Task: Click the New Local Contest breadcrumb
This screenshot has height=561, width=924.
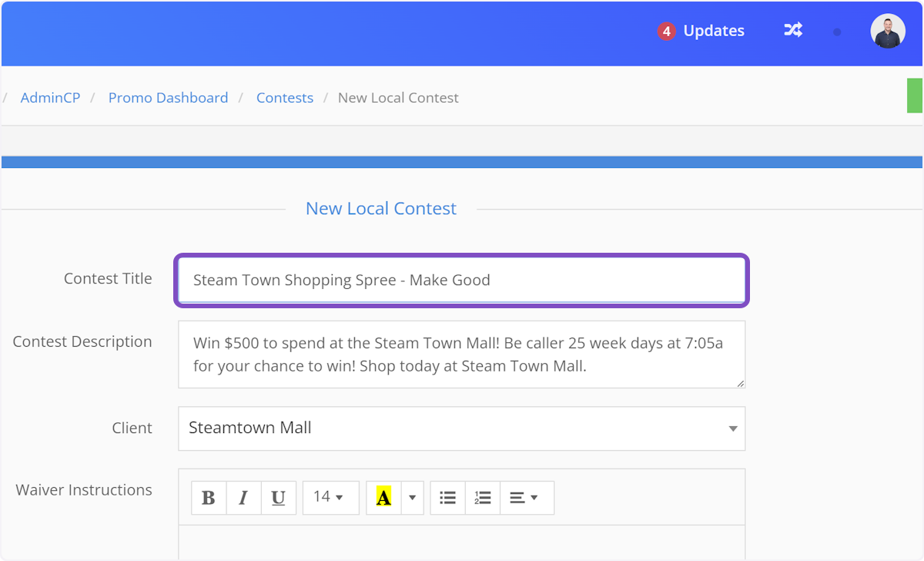Action: click(x=398, y=97)
